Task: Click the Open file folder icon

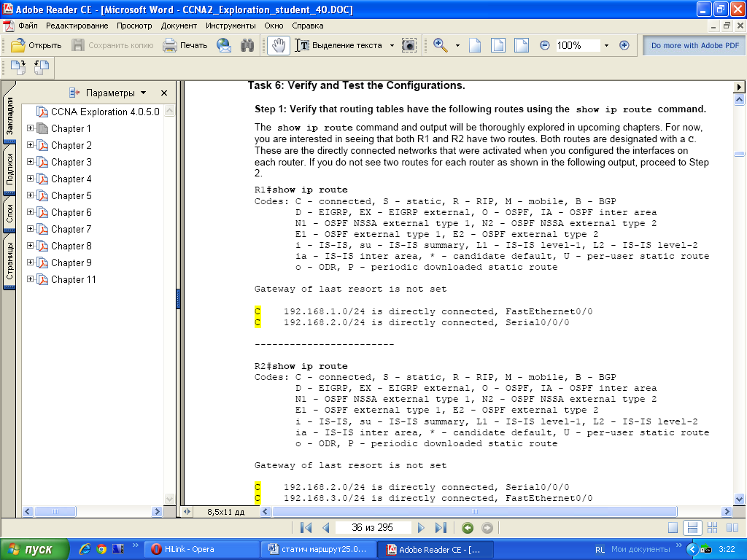Action: [x=18, y=45]
